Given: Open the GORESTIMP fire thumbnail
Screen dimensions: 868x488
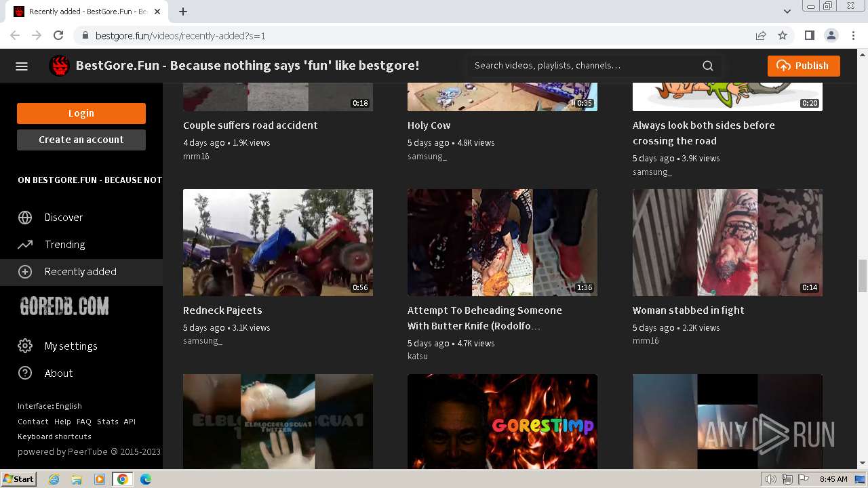Looking at the screenshot, I should pos(502,422).
